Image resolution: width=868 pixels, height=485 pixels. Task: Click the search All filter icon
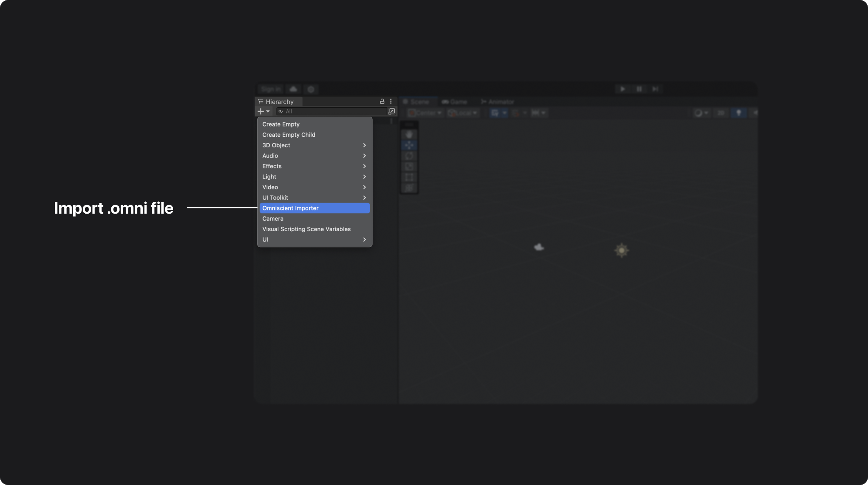click(x=280, y=111)
